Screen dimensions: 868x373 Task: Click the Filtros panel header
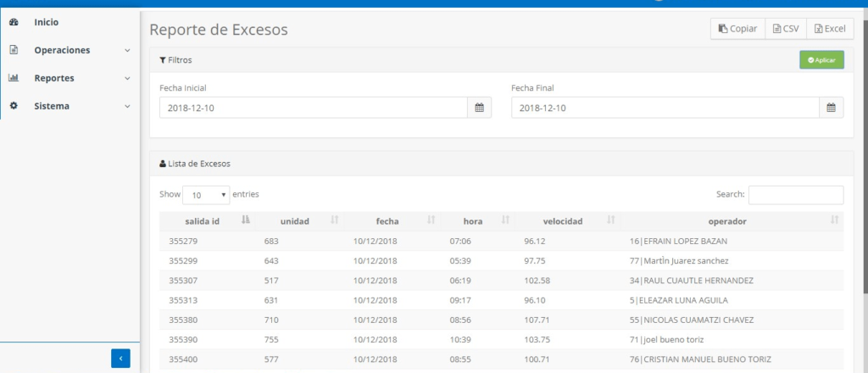point(502,60)
